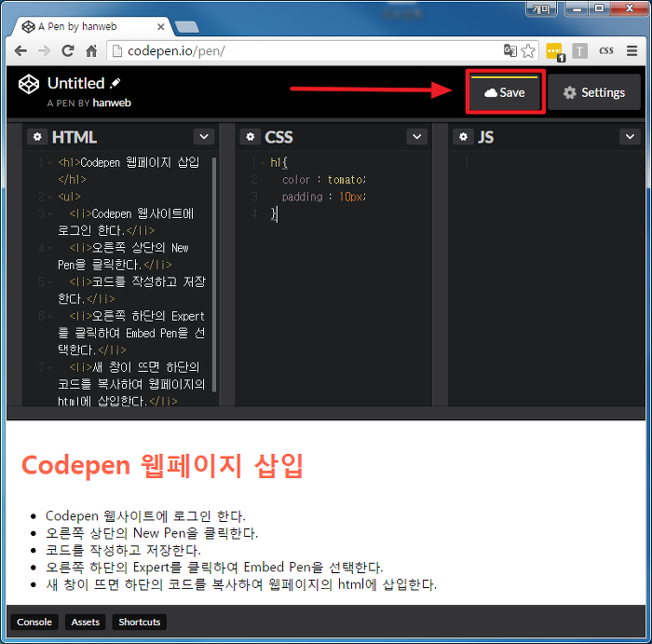Click the yellow extension icon with badge
Screen dimensions: 652x644
tap(555, 51)
